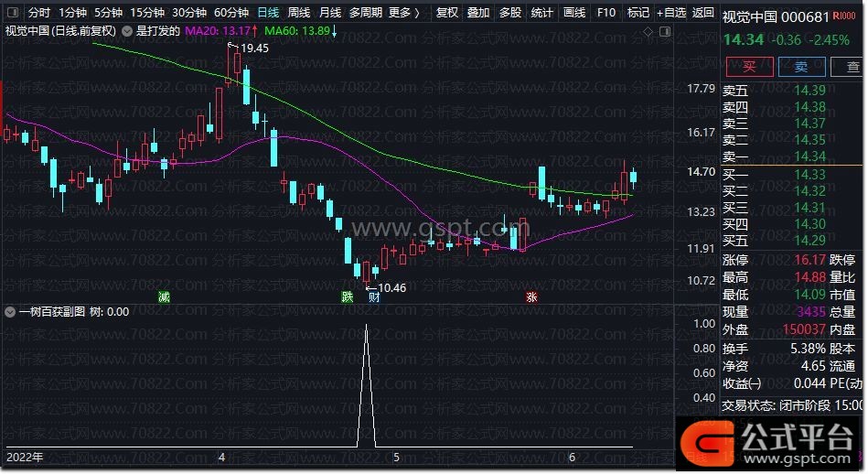Switch to 分时 intraday view
Viewport: 868px width, 474px height.
[38, 12]
